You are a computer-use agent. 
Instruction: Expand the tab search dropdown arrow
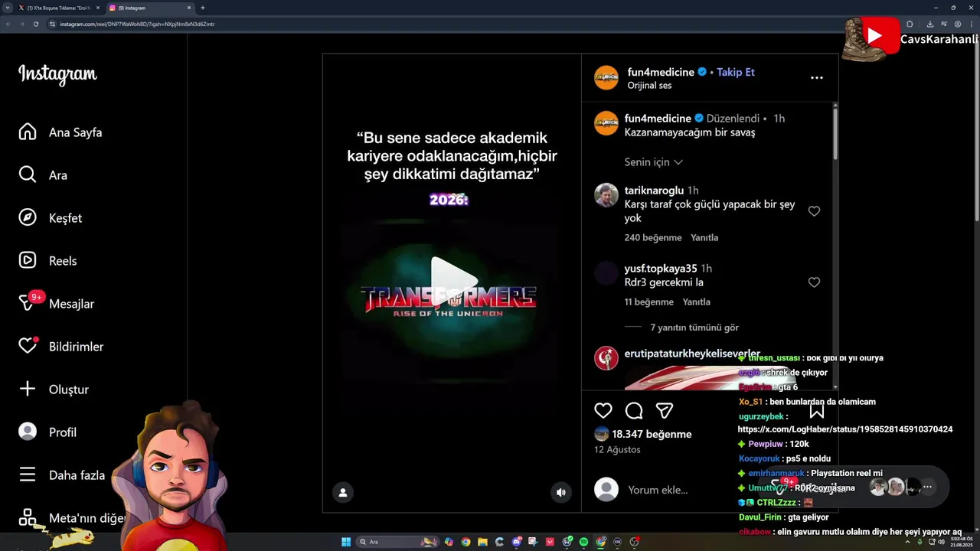pos(7,8)
